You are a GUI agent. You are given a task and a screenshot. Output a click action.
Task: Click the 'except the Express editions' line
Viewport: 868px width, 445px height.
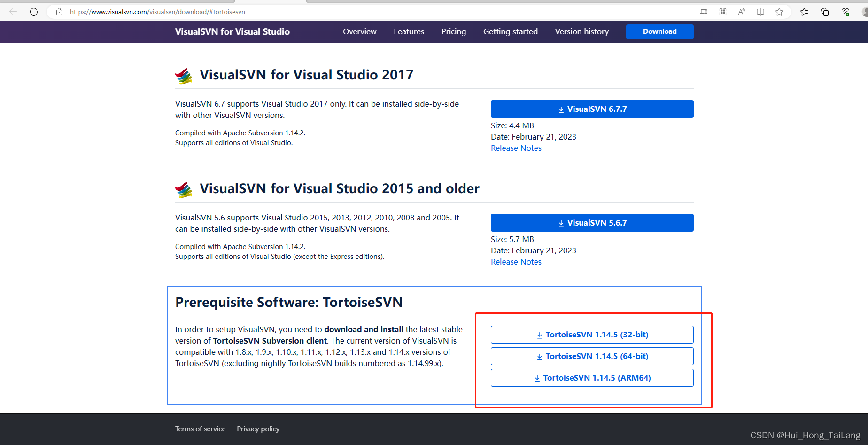[279, 257]
